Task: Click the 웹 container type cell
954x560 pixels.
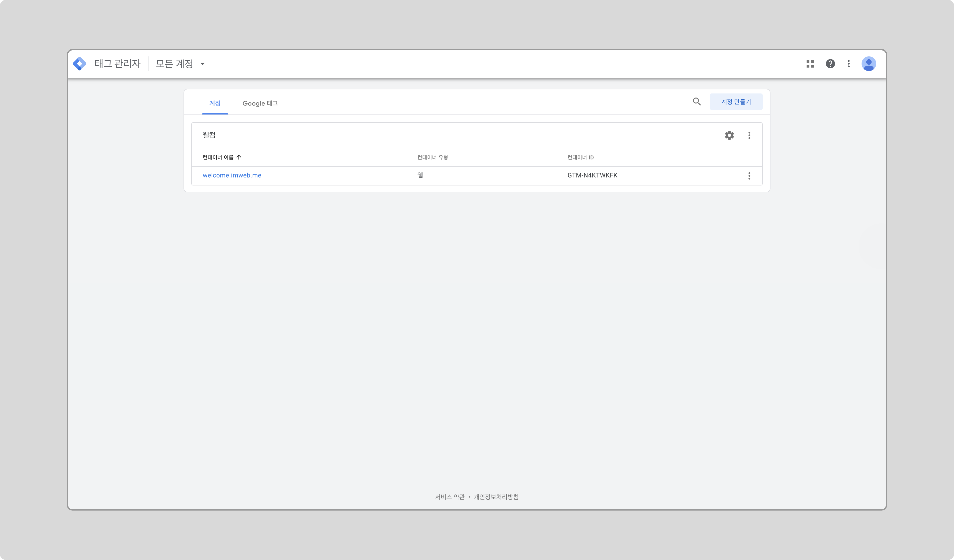Action: point(420,175)
